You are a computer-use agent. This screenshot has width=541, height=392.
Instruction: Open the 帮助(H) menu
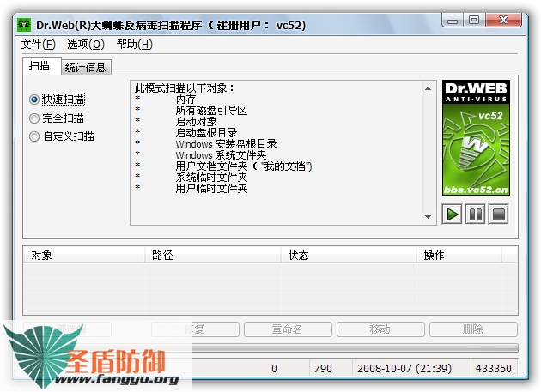pyautogui.click(x=134, y=45)
